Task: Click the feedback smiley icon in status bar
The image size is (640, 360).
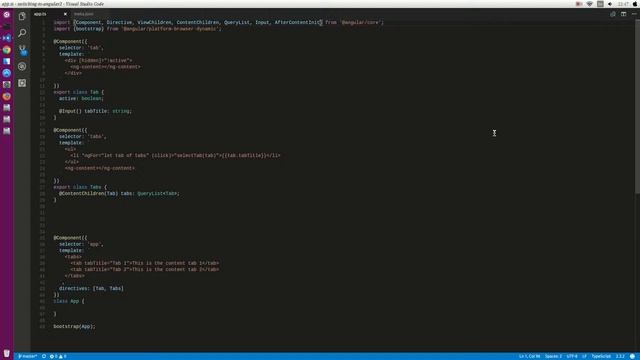Action: tap(632, 356)
